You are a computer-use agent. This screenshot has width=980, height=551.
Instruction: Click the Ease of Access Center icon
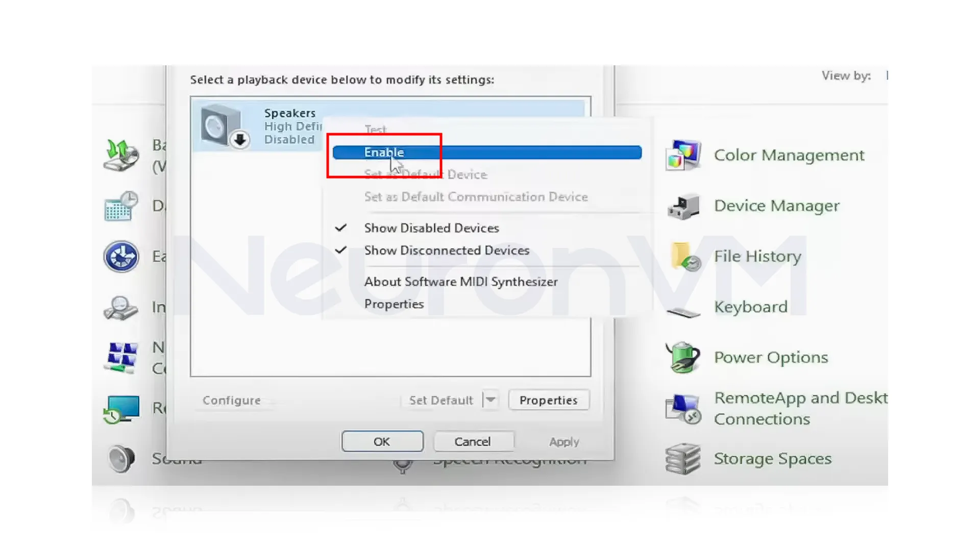[x=121, y=257]
